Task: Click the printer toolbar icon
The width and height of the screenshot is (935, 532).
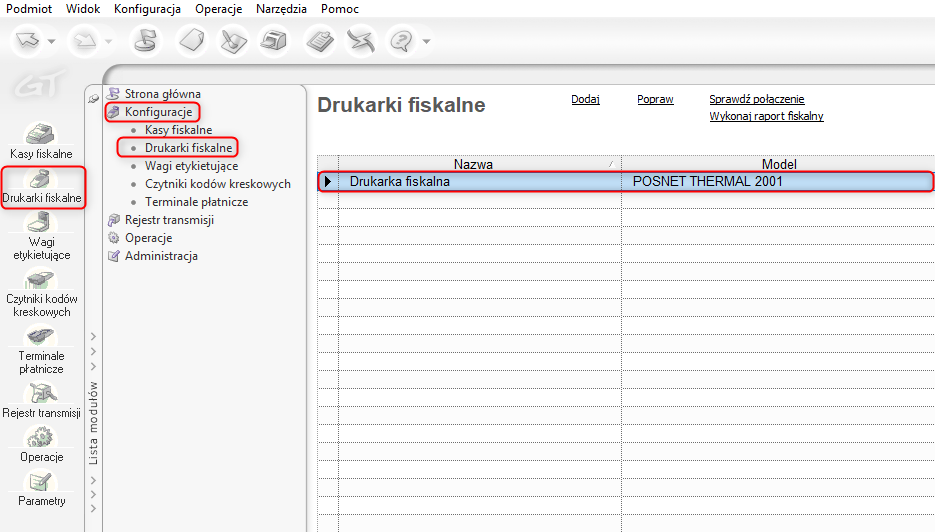Action: pos(274,41)
